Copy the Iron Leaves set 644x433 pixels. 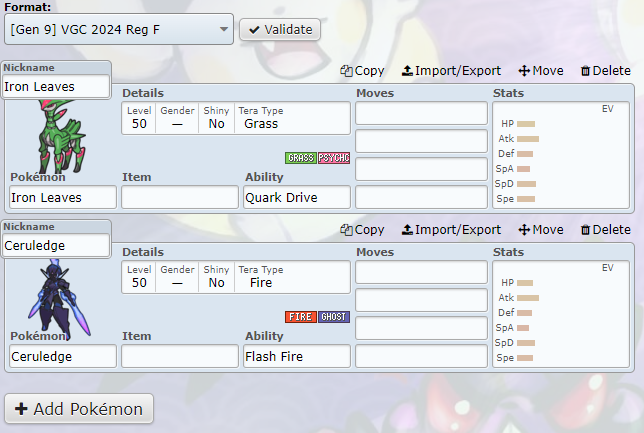pyautogui.click(x=362, y=71)
